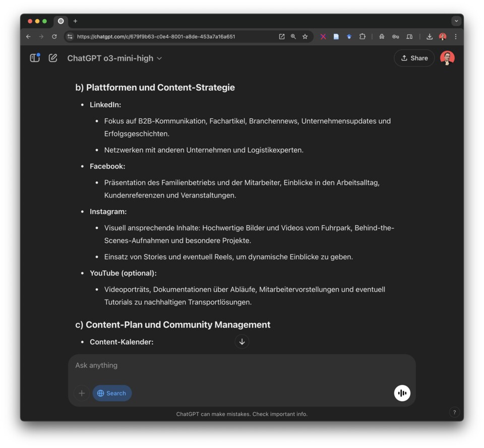The height and width of the screenshot is (448, 484).
Task: Open Chrome three-dot menu
Action: point(456,36)
